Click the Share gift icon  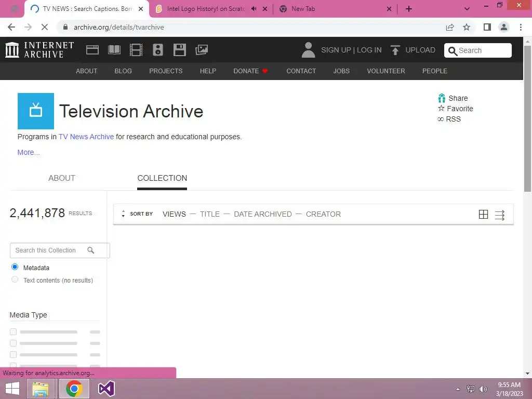coord(442,98)
